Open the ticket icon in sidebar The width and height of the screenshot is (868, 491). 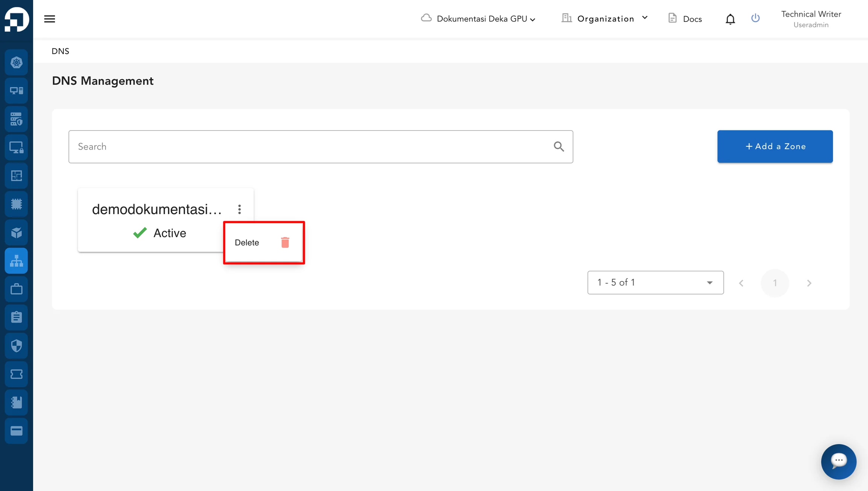tap(16, 374)
